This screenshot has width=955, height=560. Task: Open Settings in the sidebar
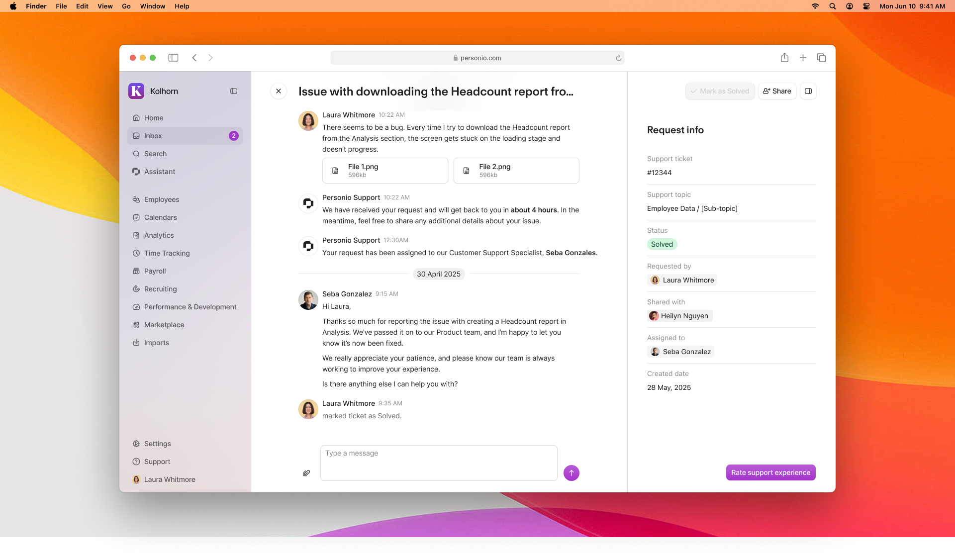(157, 444)
